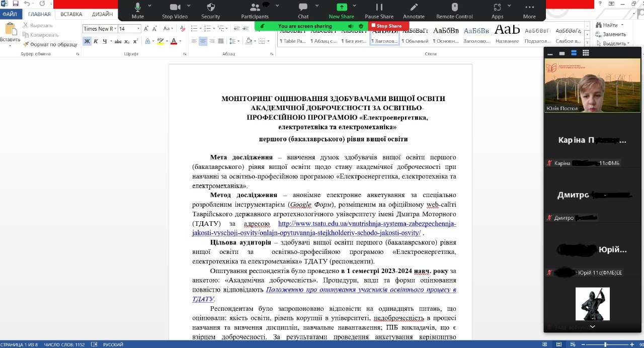Click bulleted list icon
Viewport: 644px width, 348px height.
(x=195, y=29)
